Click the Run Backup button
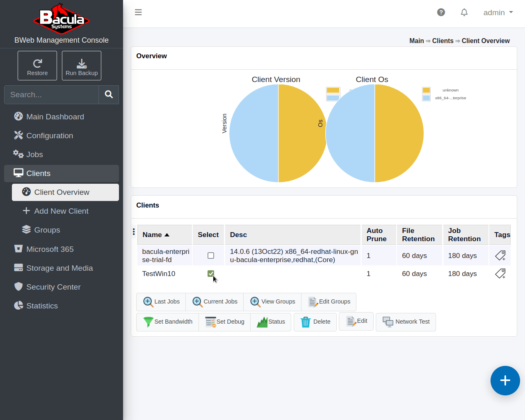 [x=82, y=66]
